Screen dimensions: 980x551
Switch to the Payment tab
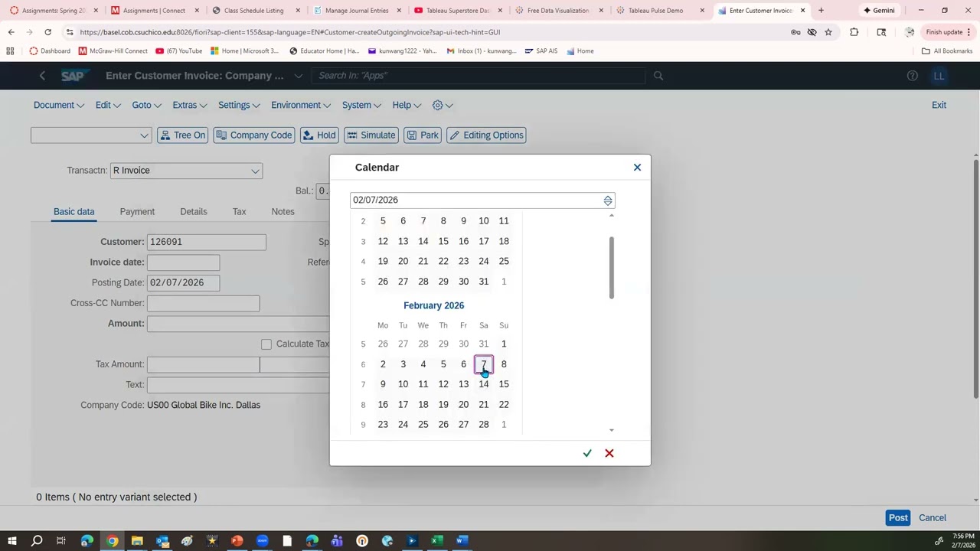click(137, 212)
